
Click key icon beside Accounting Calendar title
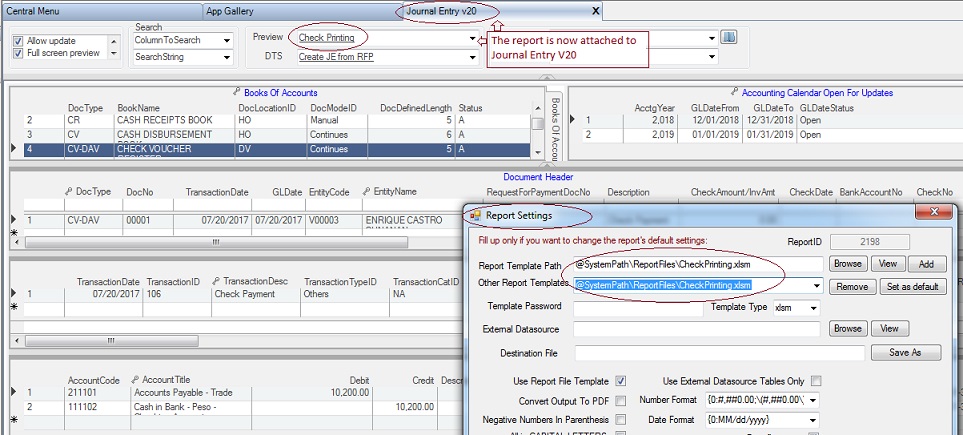pyautogui.click(x=735, y=92)
